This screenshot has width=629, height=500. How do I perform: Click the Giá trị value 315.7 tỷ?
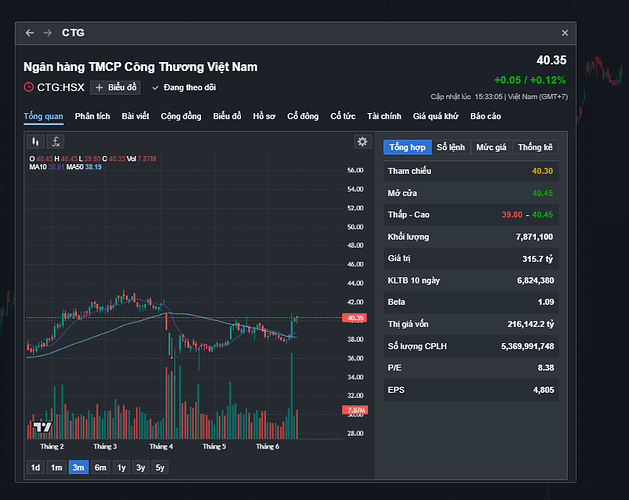pyautogui.click(x=538, y=259)
